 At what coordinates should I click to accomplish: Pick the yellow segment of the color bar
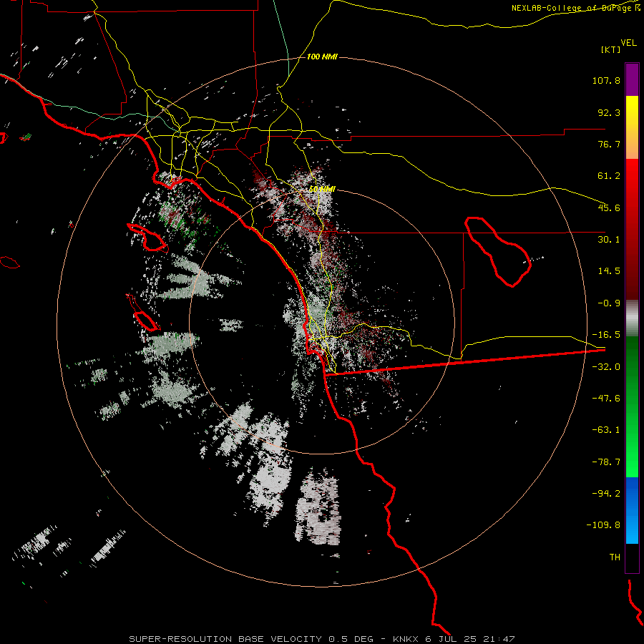(x=632, y=127)
